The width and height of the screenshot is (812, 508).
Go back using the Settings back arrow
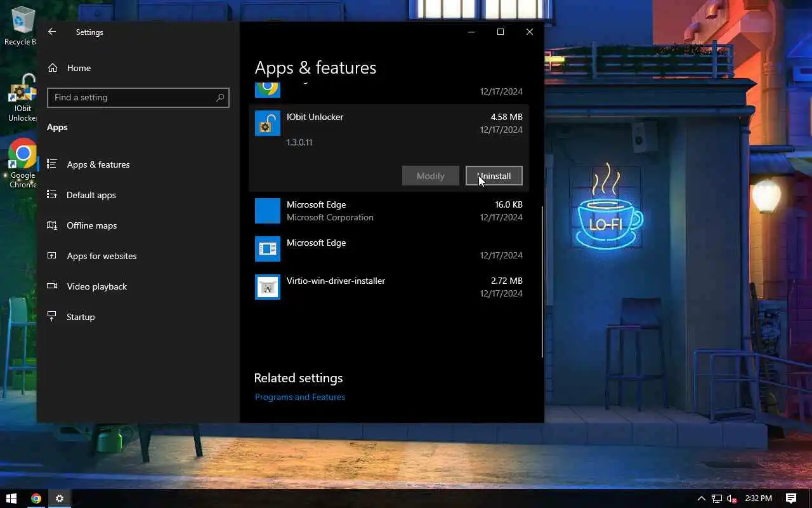point(52,32)
